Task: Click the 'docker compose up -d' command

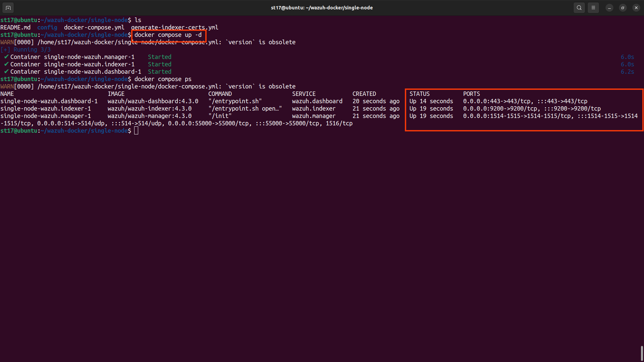Action: click(x=168, y=35)
